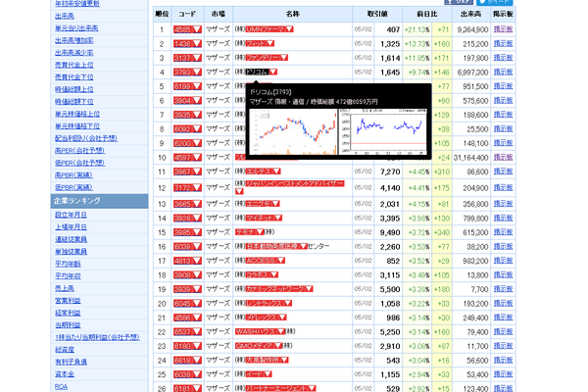Screen dimensions: 588x392
Task: Click the blue intraday chart in popup
Action: (383, 131)
